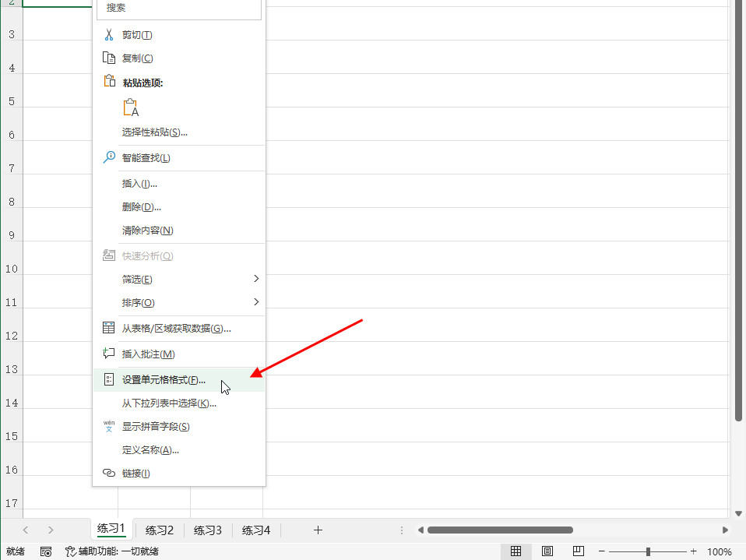This screenshot has height=560, width=746.
Task: Switch to Normal view icon
Action: 516,551
